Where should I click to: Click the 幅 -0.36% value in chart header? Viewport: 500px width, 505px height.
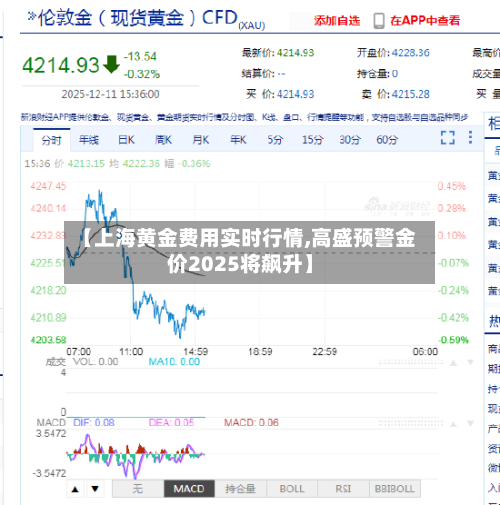[187, 164]
